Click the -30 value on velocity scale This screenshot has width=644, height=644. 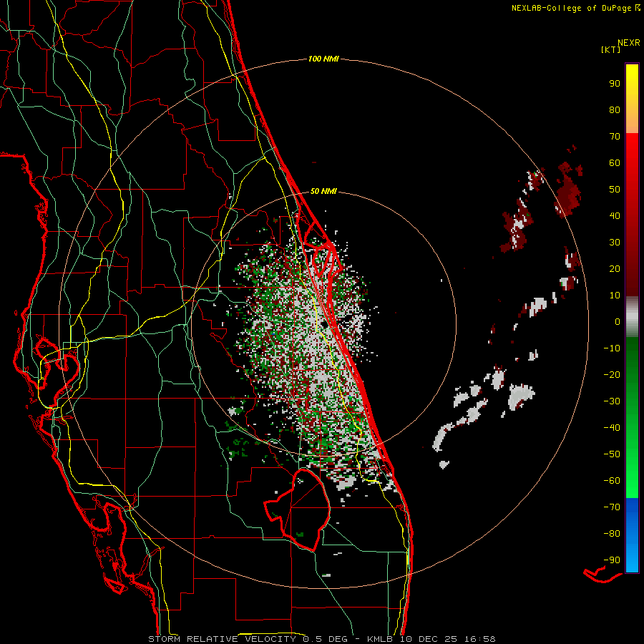pyautogui.click(x=612, y=401)
